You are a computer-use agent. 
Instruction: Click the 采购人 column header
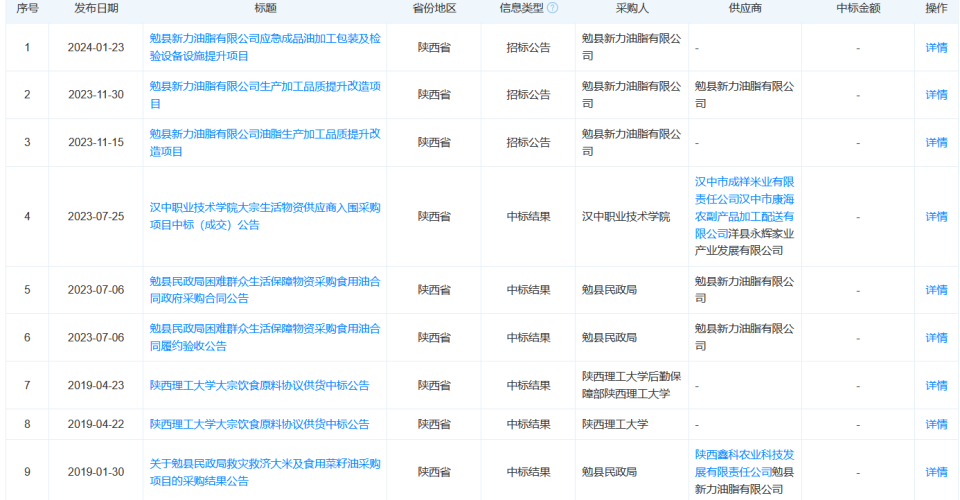(x=632, y=8)
